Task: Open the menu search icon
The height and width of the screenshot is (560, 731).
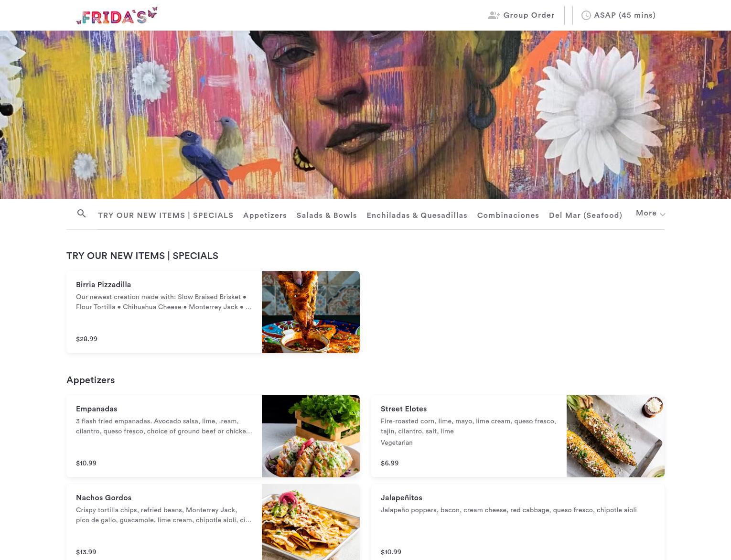Action: click(82, 214)
